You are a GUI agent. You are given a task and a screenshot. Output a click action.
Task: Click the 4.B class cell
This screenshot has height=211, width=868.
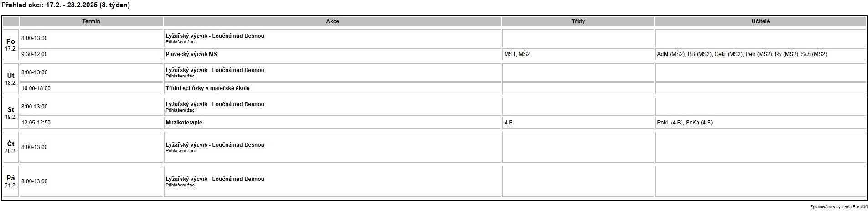[578, 123]
